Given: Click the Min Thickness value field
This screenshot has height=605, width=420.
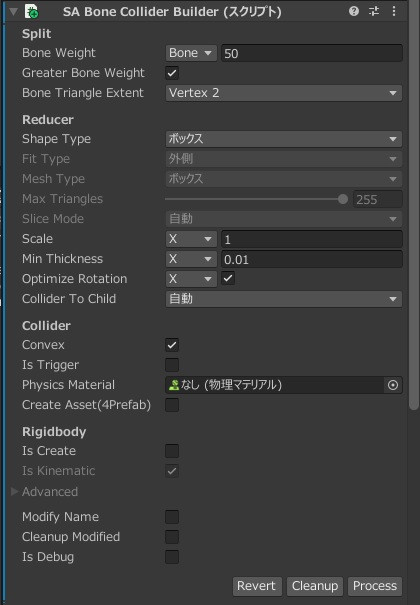Looking at the screenshot, I should (312, 259).
